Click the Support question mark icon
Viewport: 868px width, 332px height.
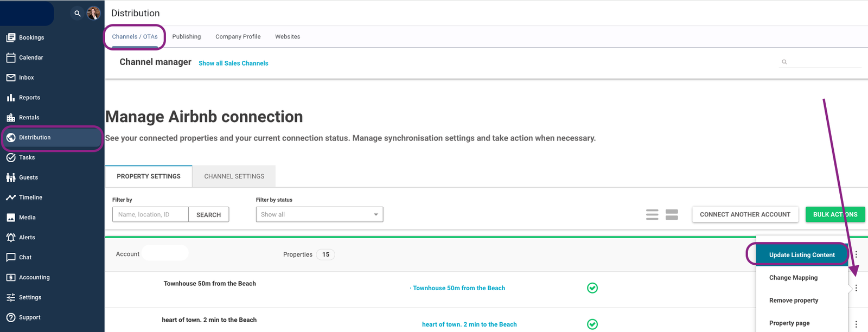[x=11, y=317]
